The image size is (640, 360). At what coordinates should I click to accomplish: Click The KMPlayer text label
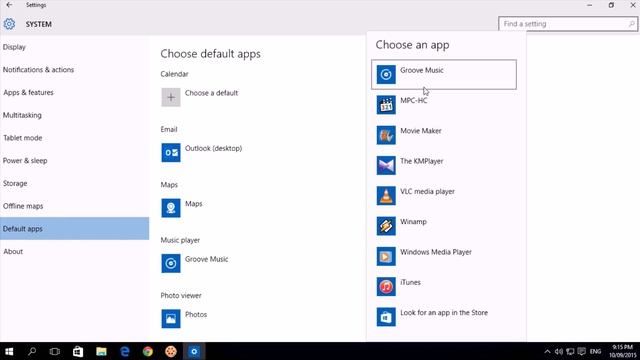[422, 161]
